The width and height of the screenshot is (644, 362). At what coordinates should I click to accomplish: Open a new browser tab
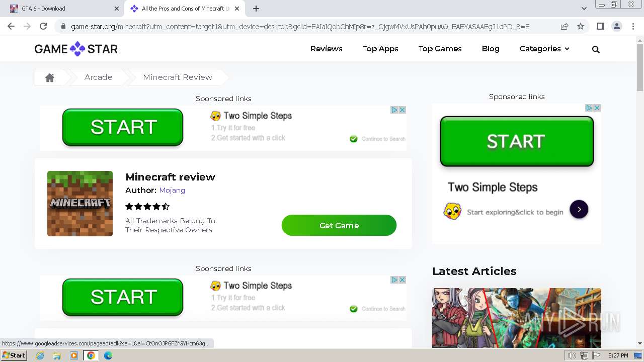[256, 9]
